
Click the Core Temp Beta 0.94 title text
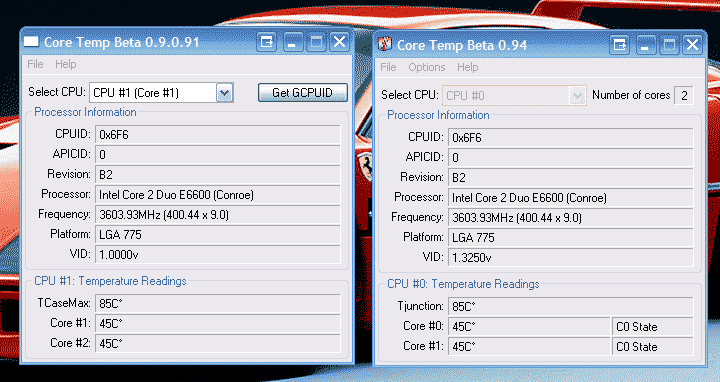(x=462, y=45)
